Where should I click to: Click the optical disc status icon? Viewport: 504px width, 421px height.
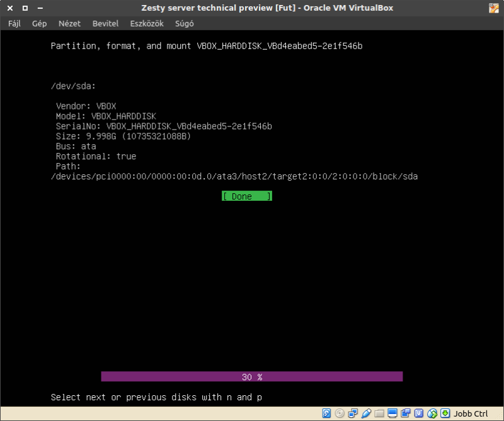340,413
